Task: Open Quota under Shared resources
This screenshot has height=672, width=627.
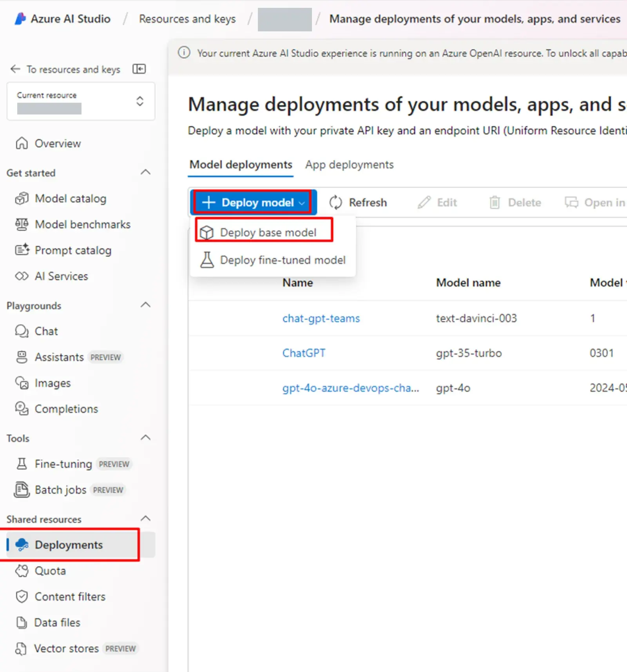Action: coord(50,570)
